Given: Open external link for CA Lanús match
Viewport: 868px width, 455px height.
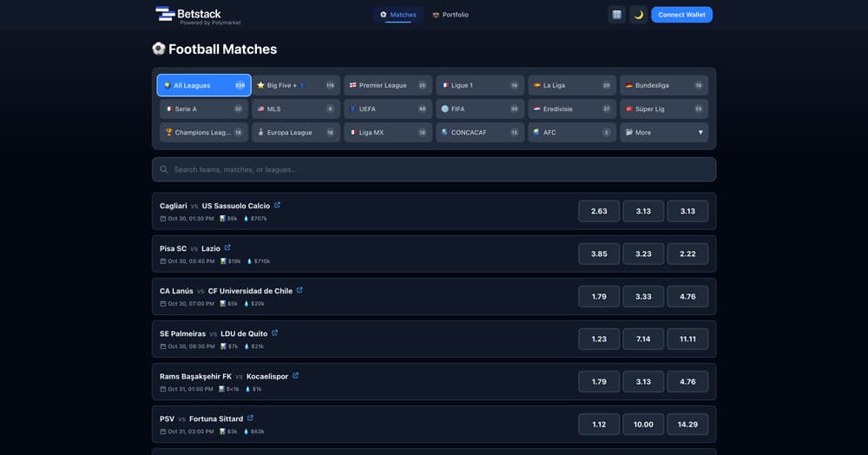Looking at the screenshot, I should point(299,290).
